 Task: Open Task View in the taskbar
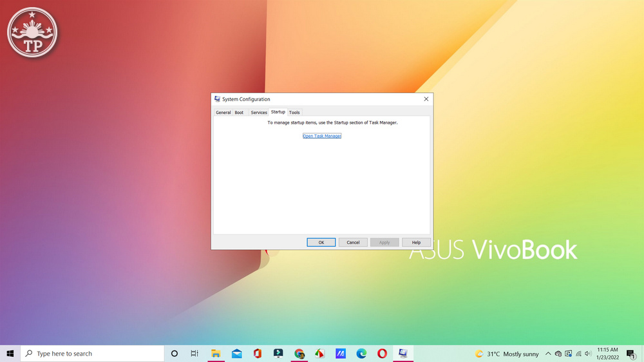click(x=194, y=354)
